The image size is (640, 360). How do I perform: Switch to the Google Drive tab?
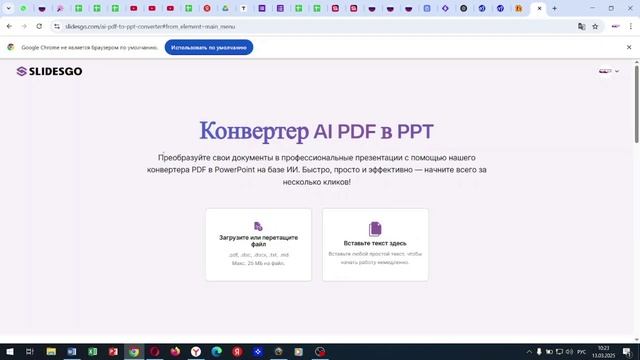point(225,8)
